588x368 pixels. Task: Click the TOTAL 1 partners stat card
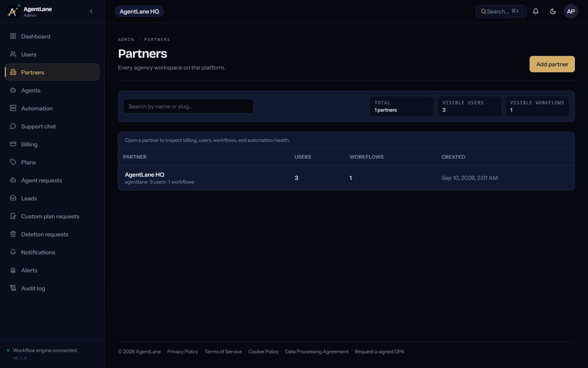[x=402, y=106]
